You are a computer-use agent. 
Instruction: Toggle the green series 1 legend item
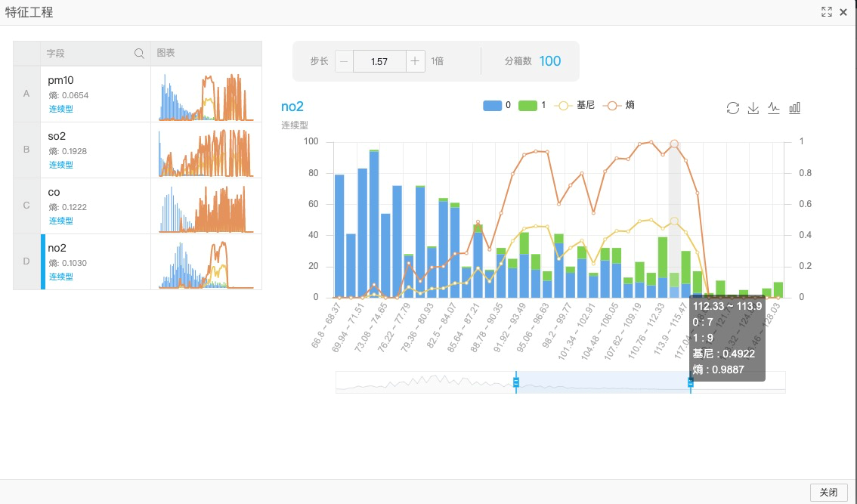click(532, 105)
